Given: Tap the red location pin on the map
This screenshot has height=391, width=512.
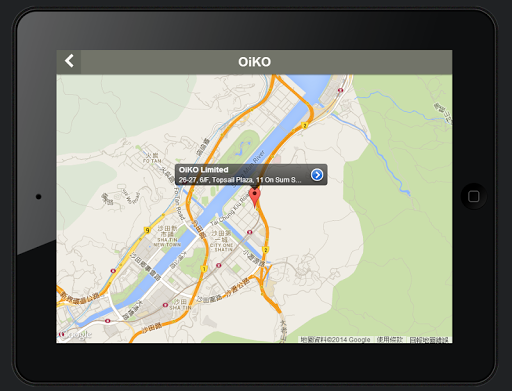Looking at the screenshot, I should pyautogui.click(x=255, y=198).
